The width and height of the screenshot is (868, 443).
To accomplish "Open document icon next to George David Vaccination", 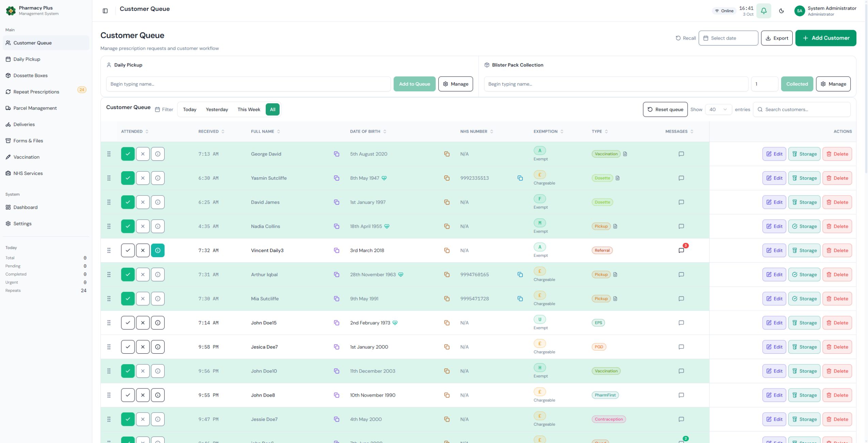I will pyautogui.click(x=625, y=154).
